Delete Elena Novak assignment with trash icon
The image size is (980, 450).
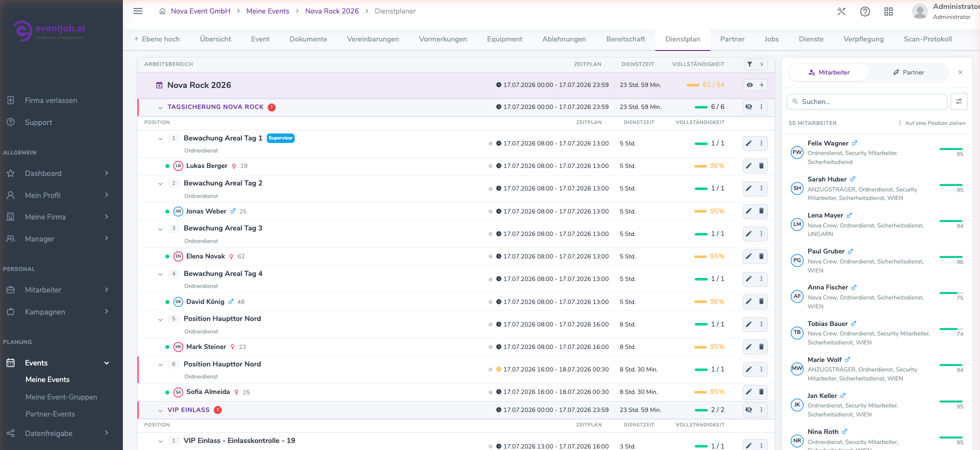(x=762, y=256)
